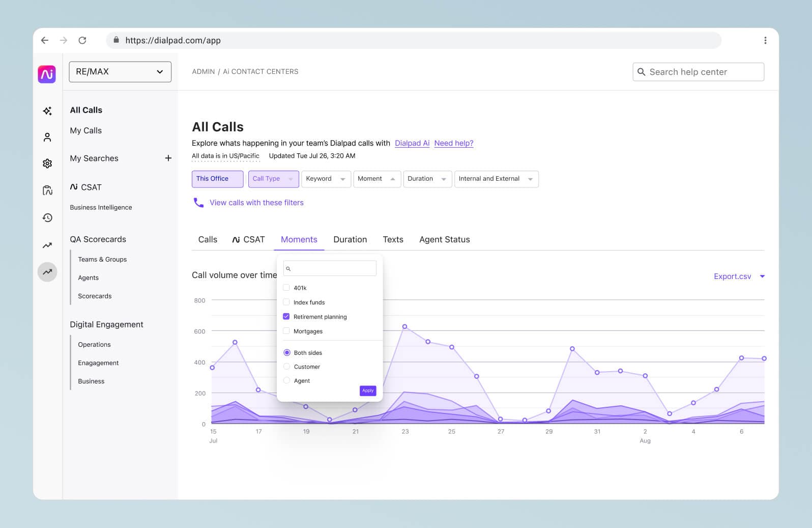Expand the Keyword filter dropdown
The height and width of the screenshot is (528, 812).
click(x=326, y=179)
